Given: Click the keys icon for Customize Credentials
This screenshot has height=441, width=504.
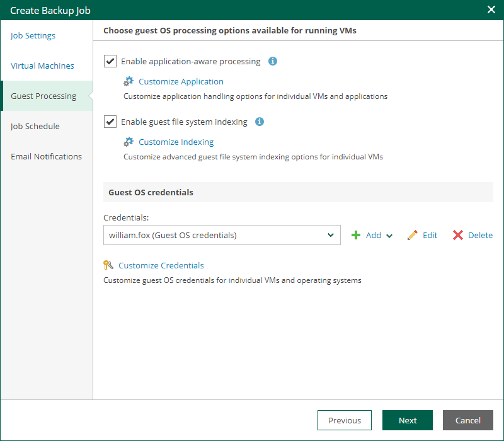Looking at the screenshot, I should 109,265.
